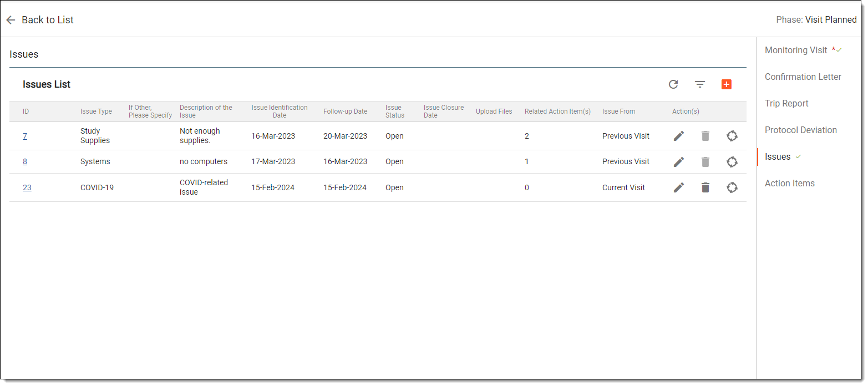Select 'COVID-19' issue type cell
The height and width of the screenshot is (386, 868).
point(97,187)
